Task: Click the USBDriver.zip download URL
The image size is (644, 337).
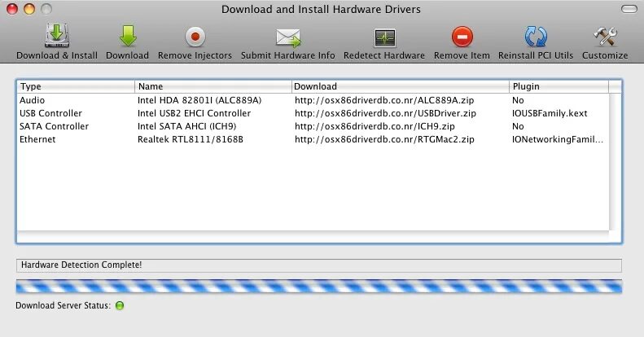Action: click(x=385, y=113)
